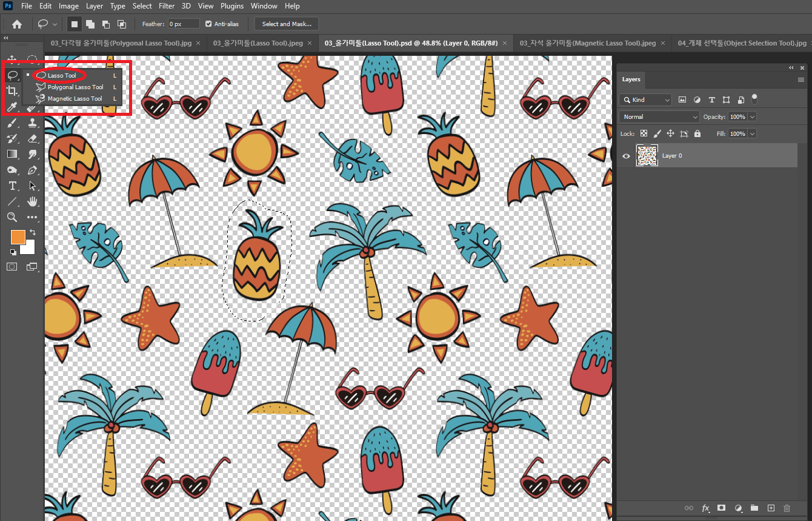Image resolution: width=812 pixels, height=521 pixels.
Task: Open the Normal blend mode dropdown
Action: (659, 116)
